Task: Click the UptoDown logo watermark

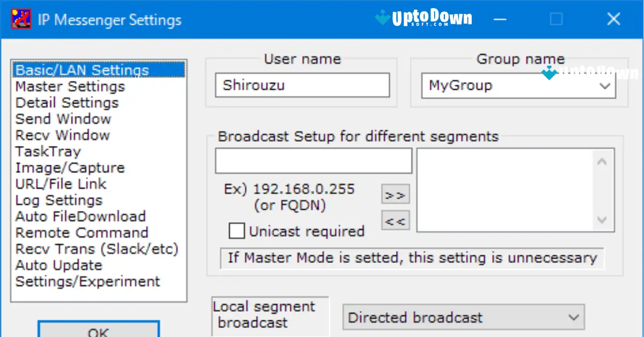Action: pos(423,18)
